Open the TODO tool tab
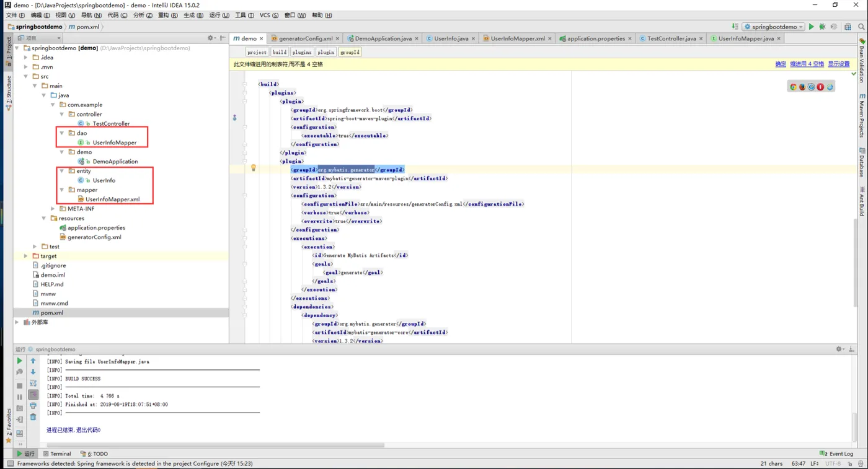This screenshot has width=868, height=469. pos(94,454)
